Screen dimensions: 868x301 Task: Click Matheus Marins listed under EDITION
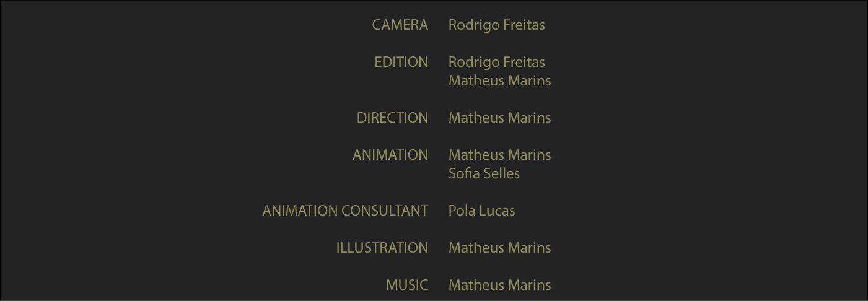tap(499, 81)
